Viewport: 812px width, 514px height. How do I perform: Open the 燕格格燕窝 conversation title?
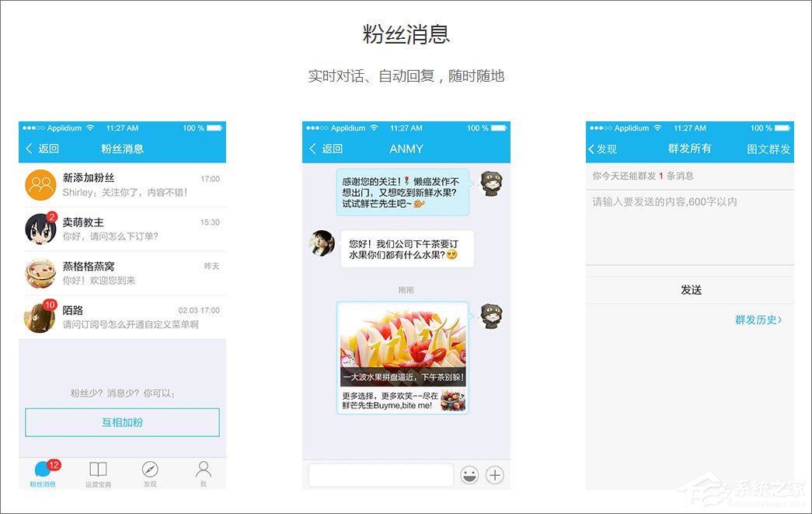tap(89, 266)
